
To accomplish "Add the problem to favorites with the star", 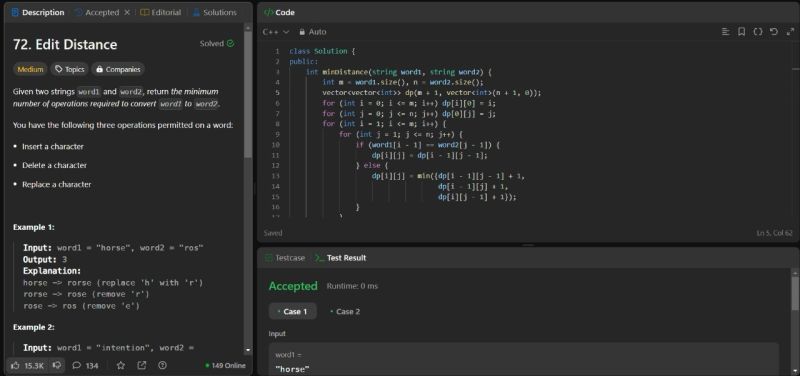I will [x=120, y=365].
